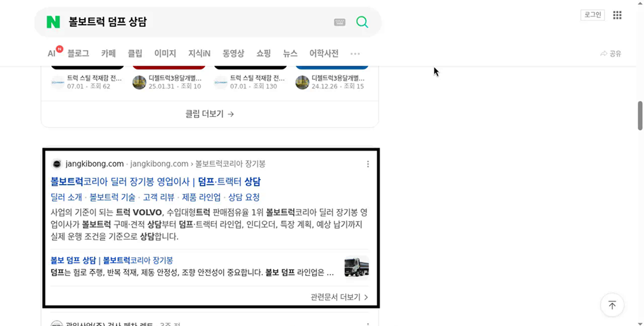Switch to the 이미지 tab

165,53
